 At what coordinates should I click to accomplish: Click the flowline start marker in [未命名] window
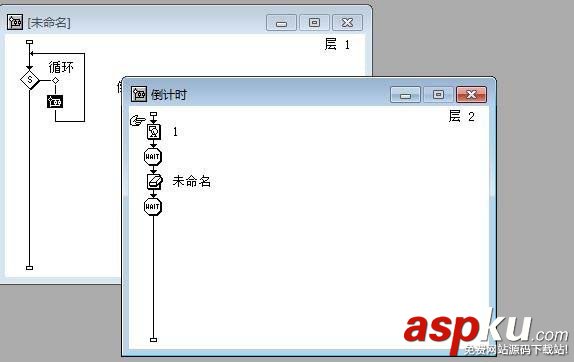[30, 42]
